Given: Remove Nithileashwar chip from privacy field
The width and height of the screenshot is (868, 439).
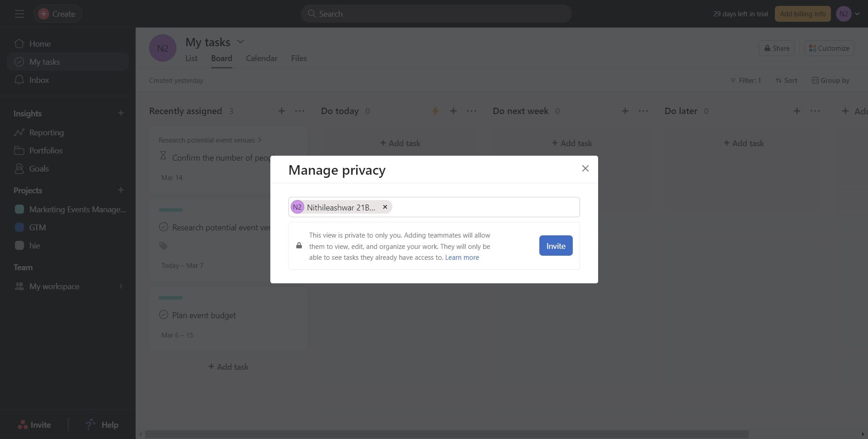Looking at the screenshot, I should pos(385,207).
